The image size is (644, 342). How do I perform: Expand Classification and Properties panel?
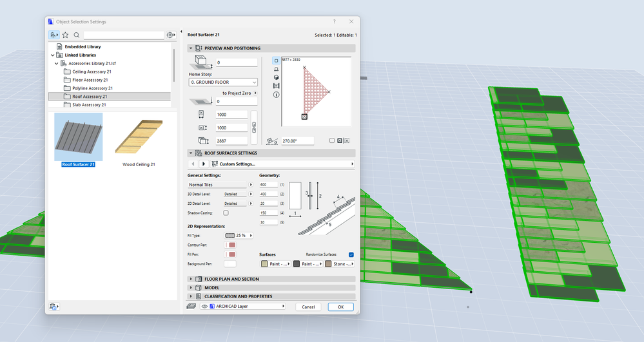(191, 296)
